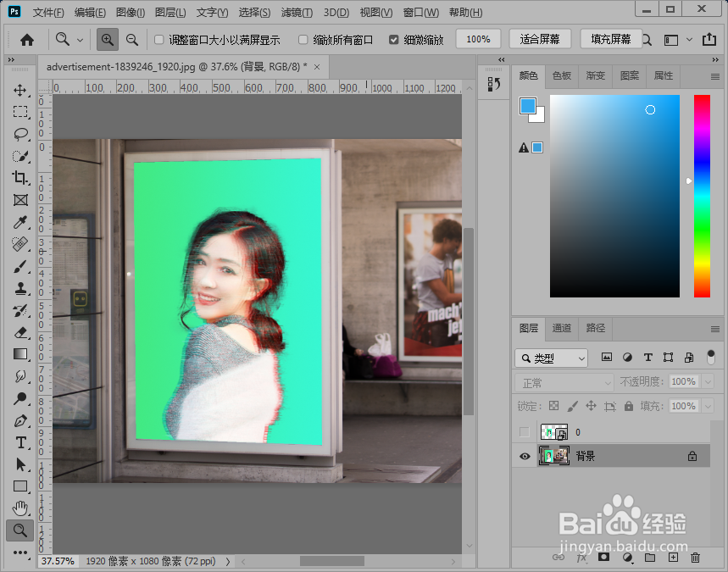Click the 适合屏幕 button
The image size is (728, 572).
coord(540,39)
